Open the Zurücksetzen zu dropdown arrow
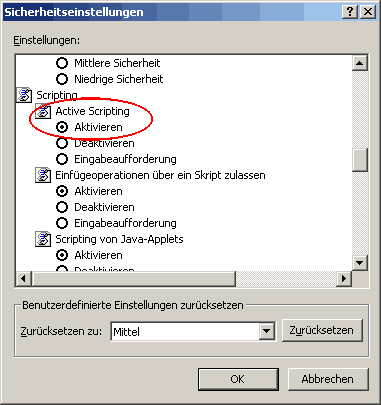 coord(267,331)
